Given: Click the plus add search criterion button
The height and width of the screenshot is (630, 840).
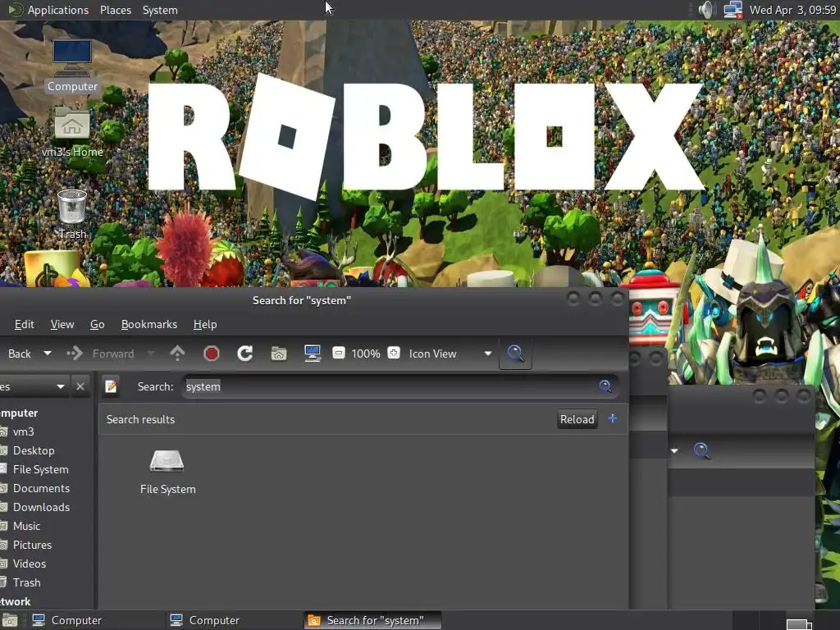Looking at the screenshot, I should (612, 418).
